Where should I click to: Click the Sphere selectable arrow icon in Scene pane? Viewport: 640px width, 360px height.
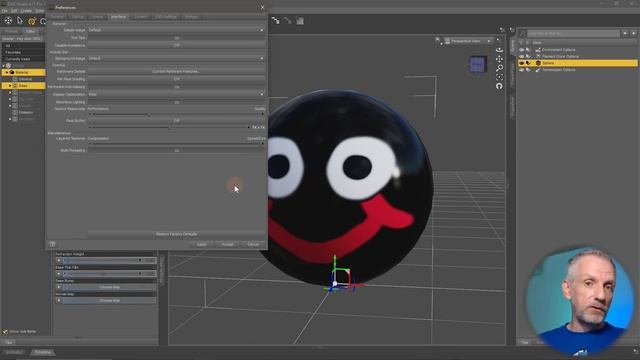528,63
